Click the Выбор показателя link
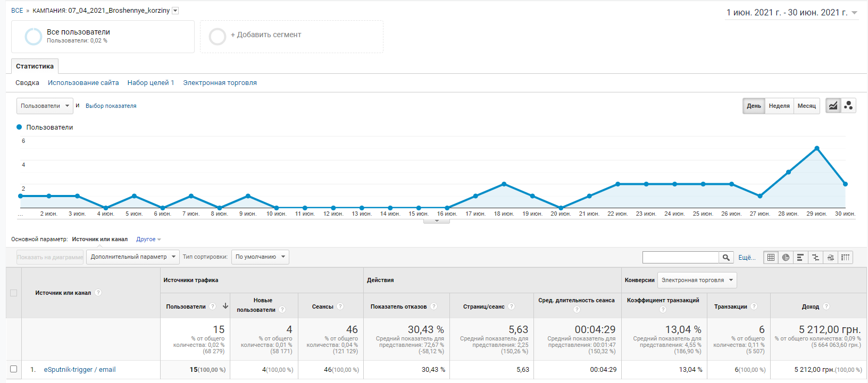 (x=111, y=106)
